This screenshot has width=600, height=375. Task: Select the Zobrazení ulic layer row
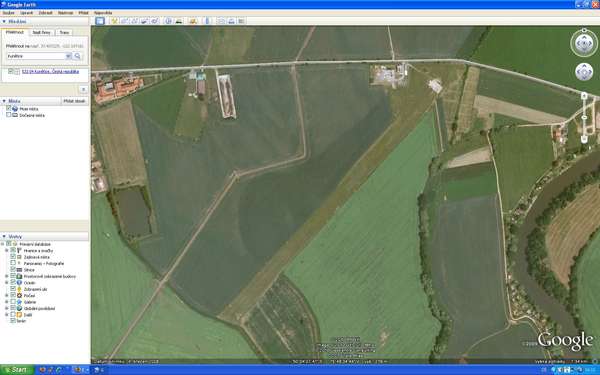[x=35, y=289]
